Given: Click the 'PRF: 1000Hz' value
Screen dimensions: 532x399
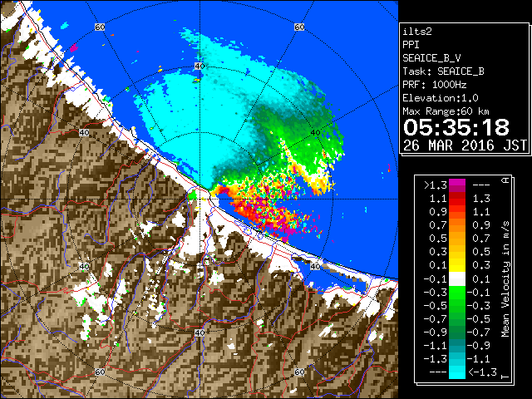Looking at the screenshot, I should (435, 85).
